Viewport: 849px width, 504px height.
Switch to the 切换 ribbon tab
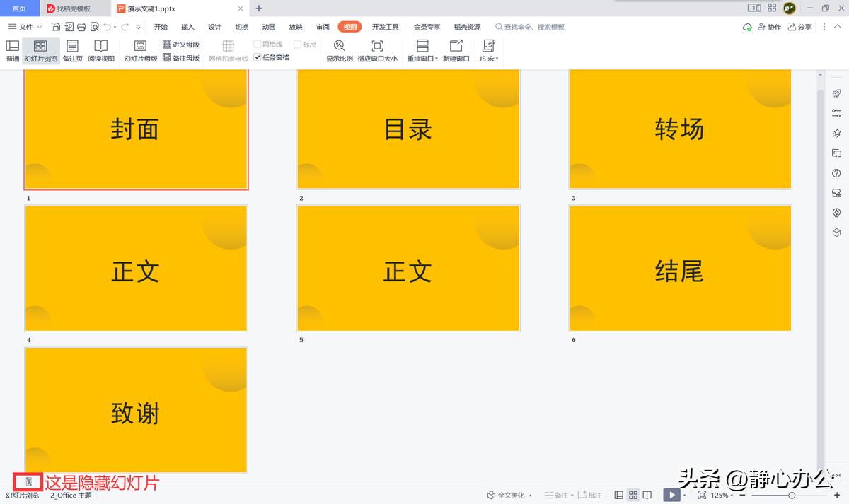(x=241, y=27)
